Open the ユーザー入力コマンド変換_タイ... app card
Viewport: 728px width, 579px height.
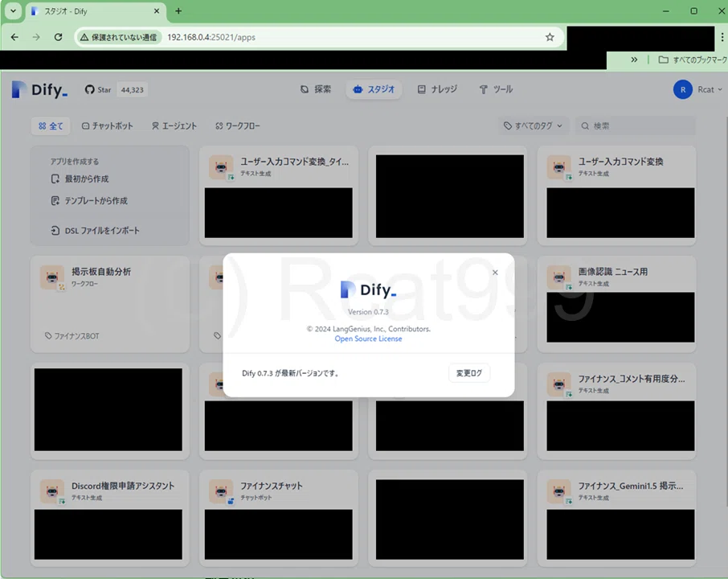click(x=279, y=195)
